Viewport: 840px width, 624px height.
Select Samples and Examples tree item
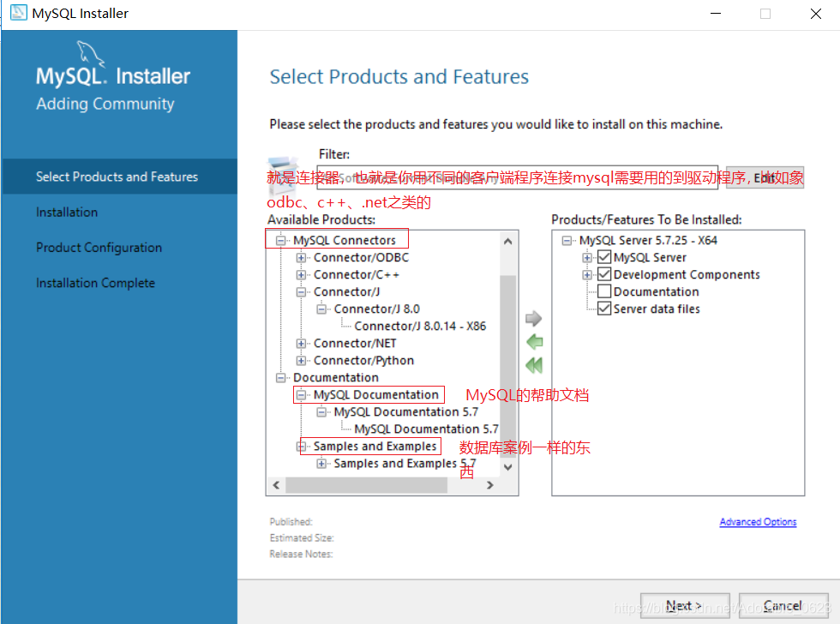(375, 447)
